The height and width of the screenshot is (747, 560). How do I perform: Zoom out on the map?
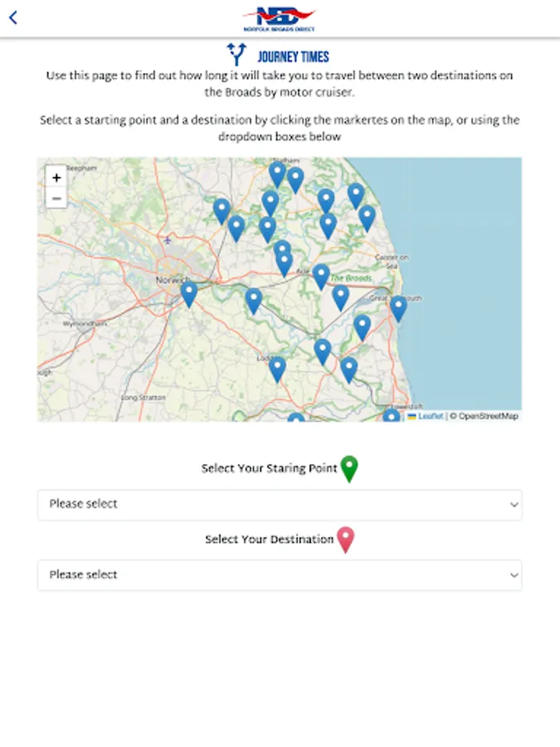[56, 198]
